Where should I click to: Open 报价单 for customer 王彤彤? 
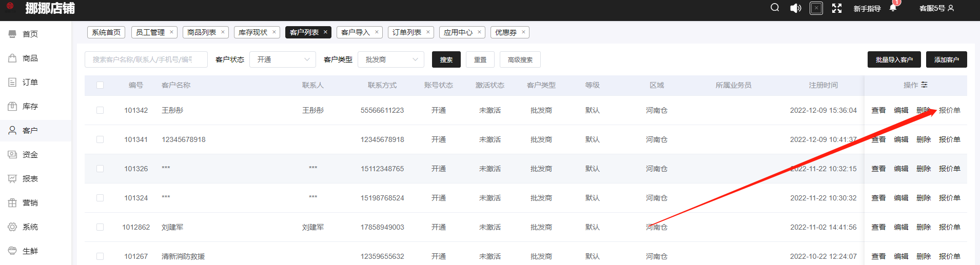coord(949,110)
